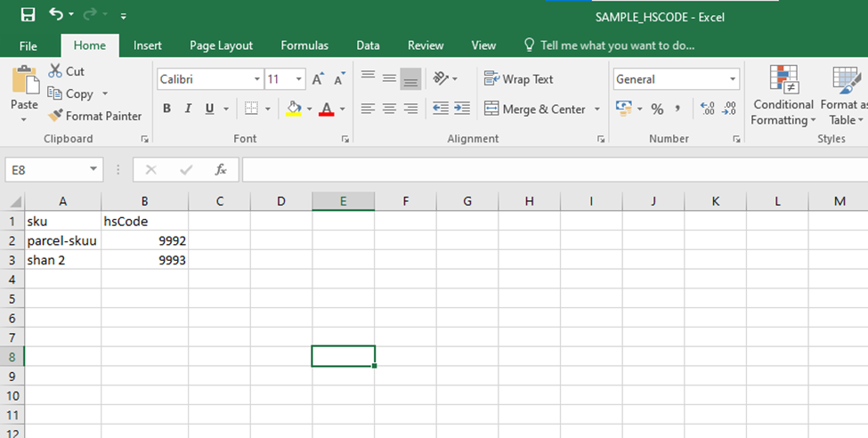Click the Cut scissors icon
The width and height of the screenshot is (868, 438).
(55, 71)
